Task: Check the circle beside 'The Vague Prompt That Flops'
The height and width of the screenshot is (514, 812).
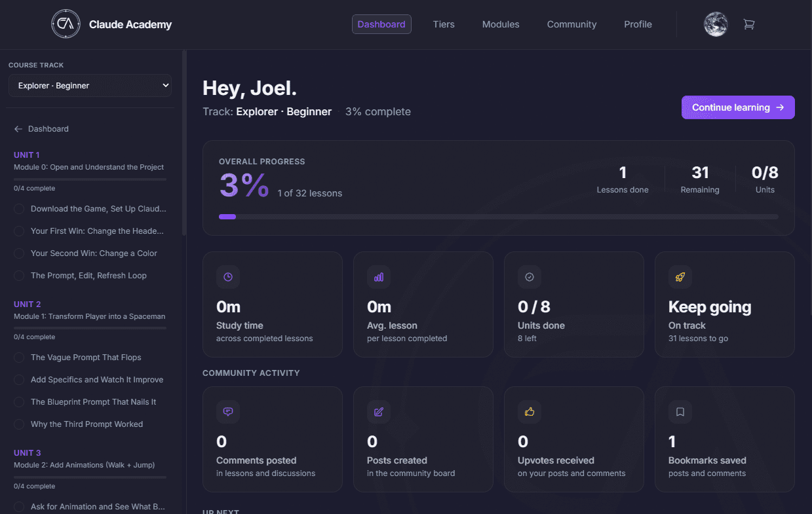Action: (x=19, y=358)
